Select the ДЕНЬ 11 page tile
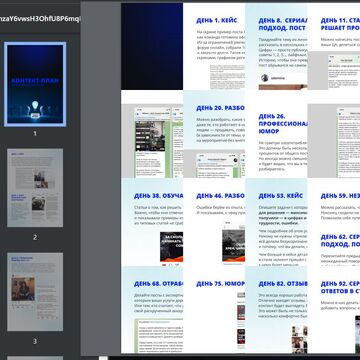 click(334, 46)
